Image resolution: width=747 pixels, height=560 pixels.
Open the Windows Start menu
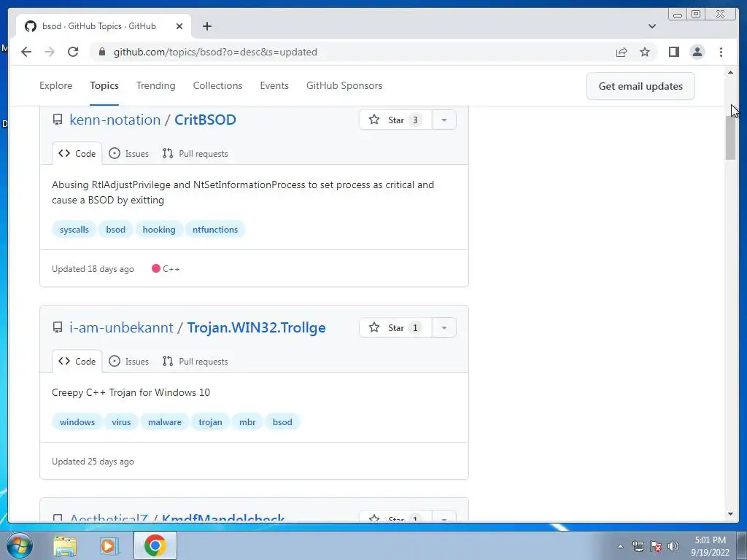[x=20, y=545]
